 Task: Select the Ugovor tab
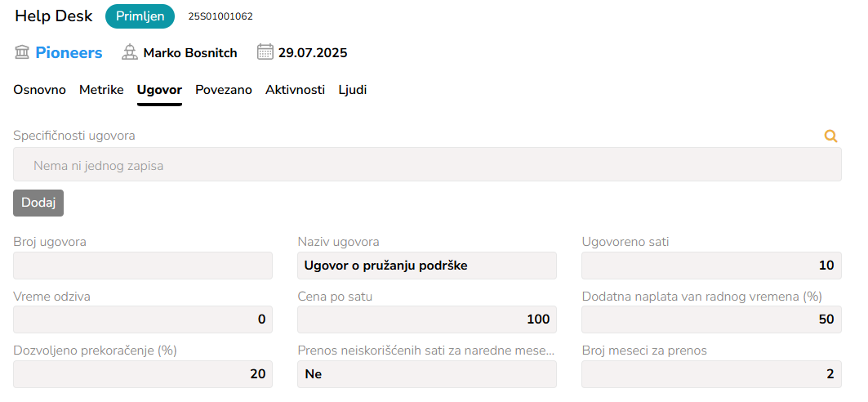pos(159,90)
